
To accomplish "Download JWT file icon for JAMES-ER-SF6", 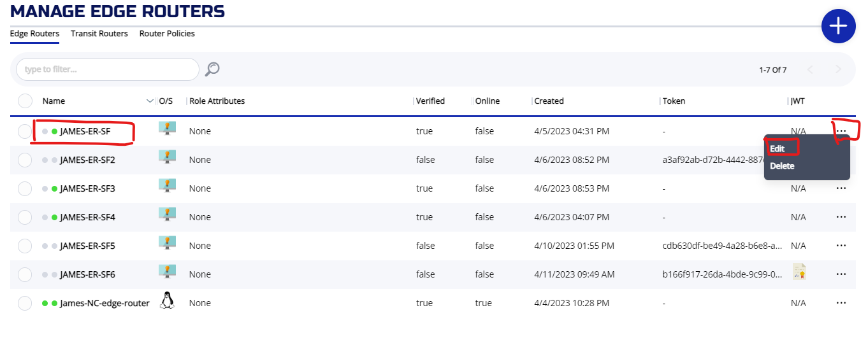I will click(x=799, y=272).
